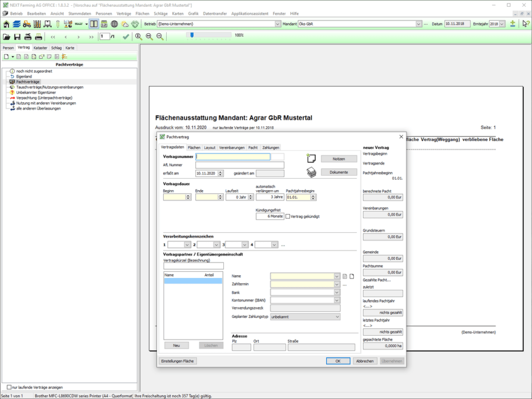
Task: Open the weather icon in the toolbar
Action: click(x=124, y=23)
